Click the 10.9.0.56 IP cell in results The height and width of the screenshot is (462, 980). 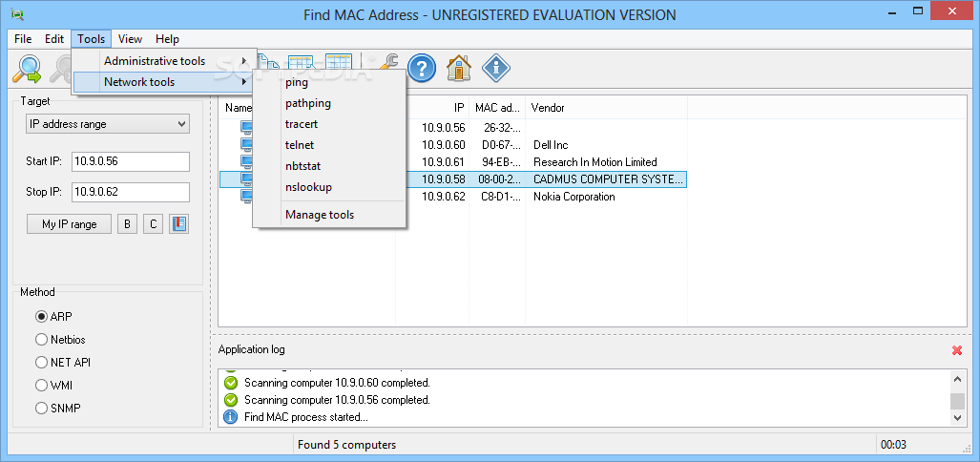coord(443,128)
